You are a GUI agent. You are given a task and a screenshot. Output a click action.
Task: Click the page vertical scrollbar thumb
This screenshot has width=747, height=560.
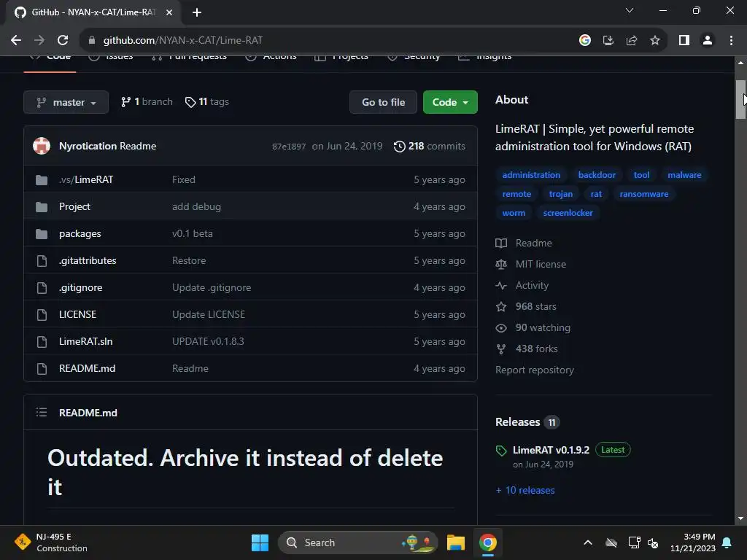click(740, 99)
